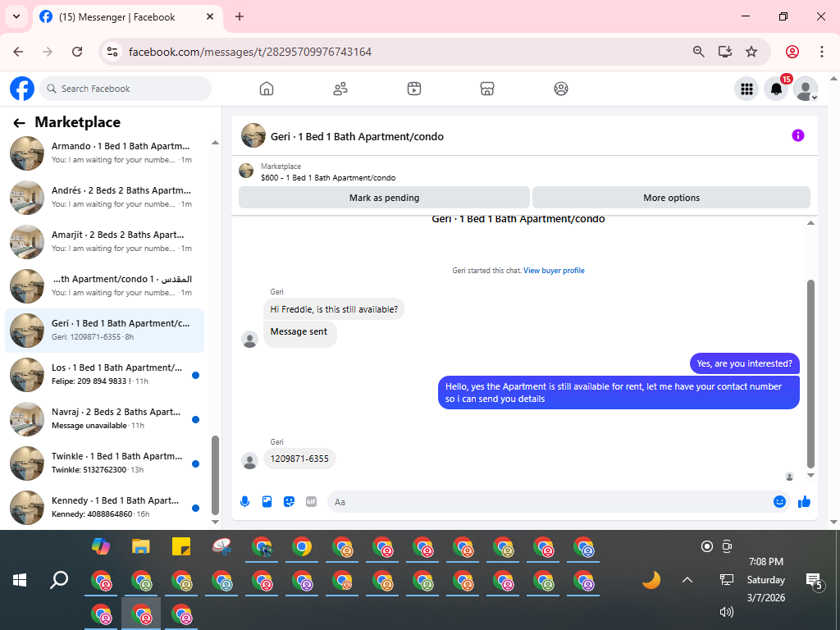The image size is (840, 630).
Task: Open Chrome profile icon
Action: pyautogui.click(x=792, y=52)
